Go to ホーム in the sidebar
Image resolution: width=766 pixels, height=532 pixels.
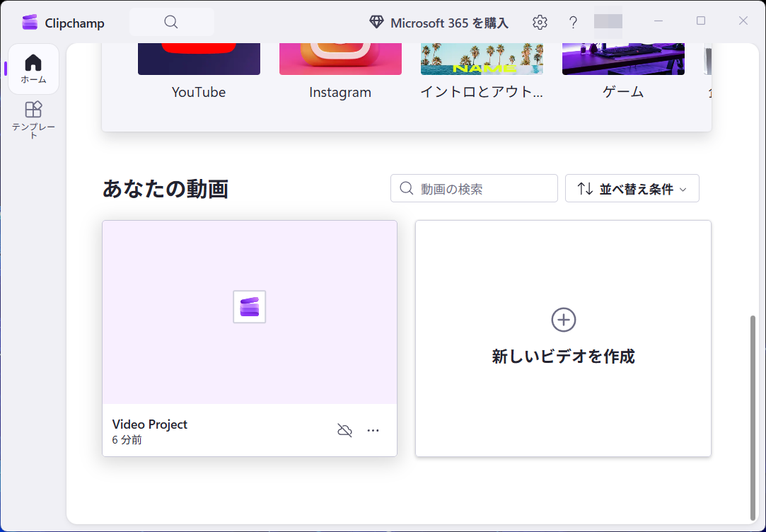pos(33,69)
